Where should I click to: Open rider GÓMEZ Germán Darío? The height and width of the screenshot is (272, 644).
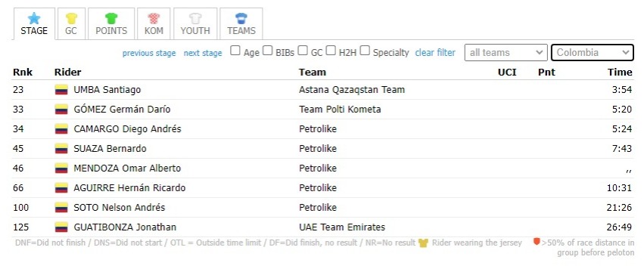tap(122, 109)
